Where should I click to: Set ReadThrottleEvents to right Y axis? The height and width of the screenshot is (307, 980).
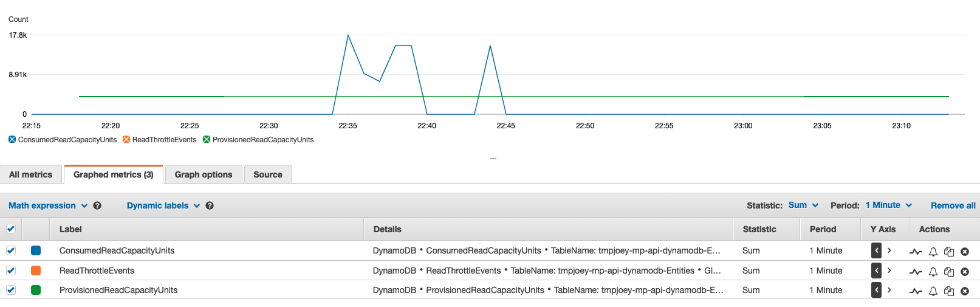tap(889, 271)
